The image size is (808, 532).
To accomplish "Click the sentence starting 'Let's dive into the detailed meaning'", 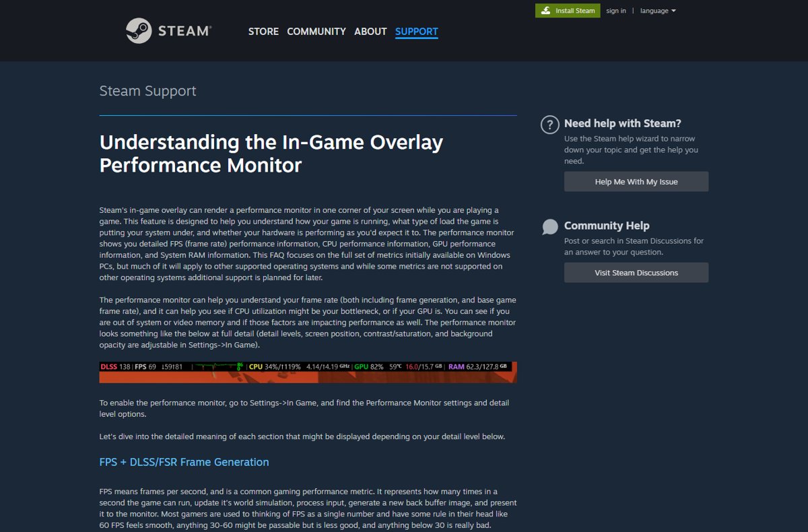I will pos(302,436).
